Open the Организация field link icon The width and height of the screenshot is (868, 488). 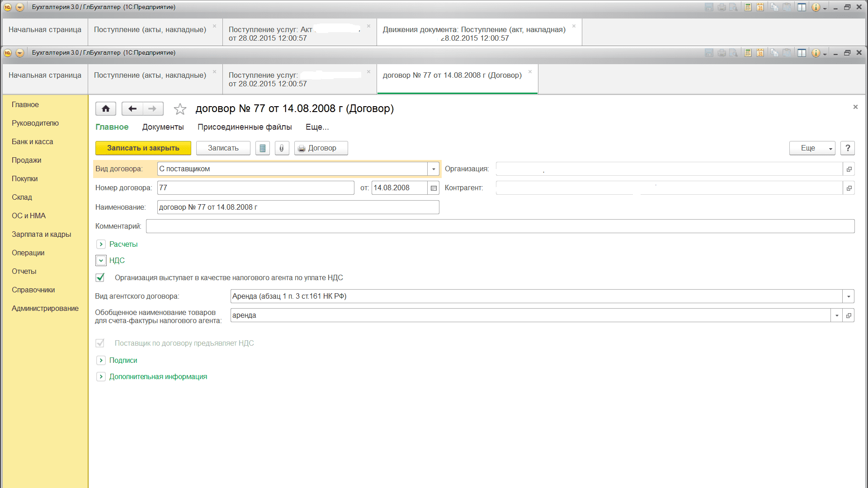(849, 169)
